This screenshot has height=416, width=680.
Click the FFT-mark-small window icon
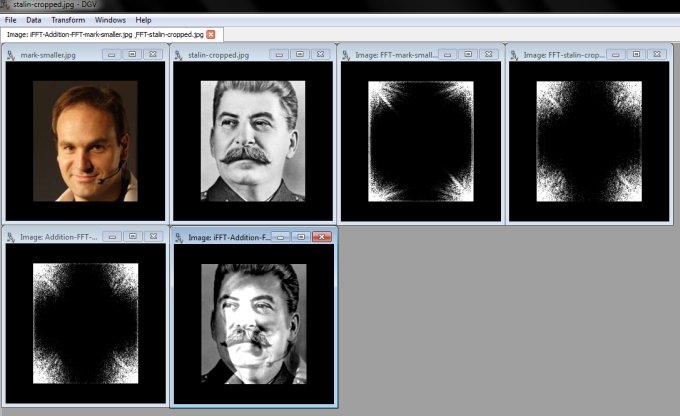(346, 55)
